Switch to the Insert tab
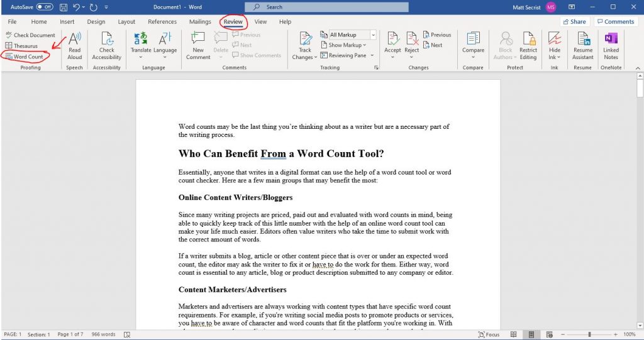 coord(67,22)
